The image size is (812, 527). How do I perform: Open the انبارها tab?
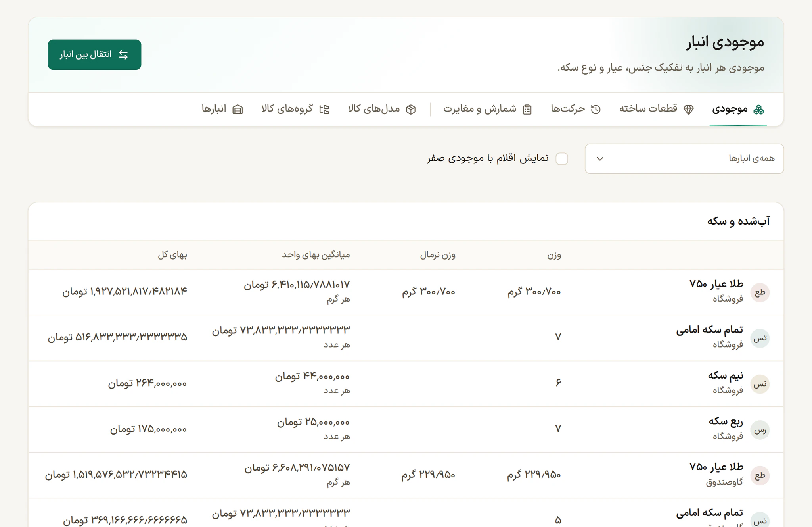click(x=222, y=109)
